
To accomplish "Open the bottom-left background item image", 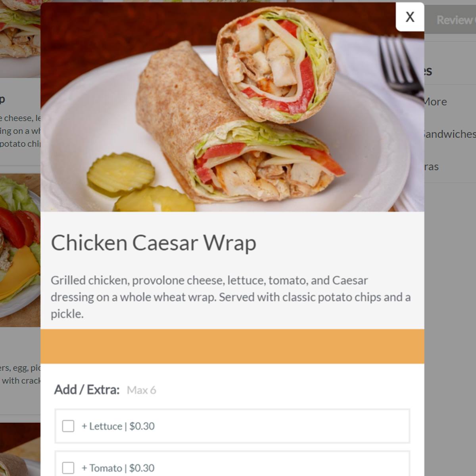I will [x=20, y=449].
